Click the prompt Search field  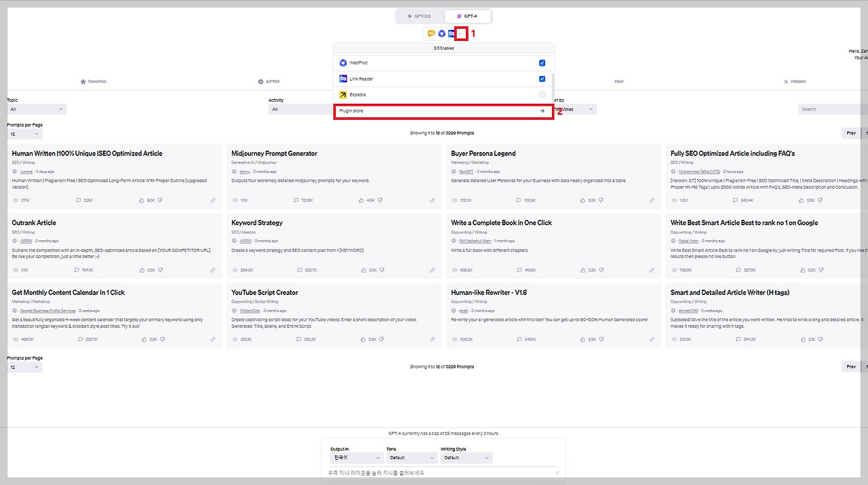click(833, 109)
